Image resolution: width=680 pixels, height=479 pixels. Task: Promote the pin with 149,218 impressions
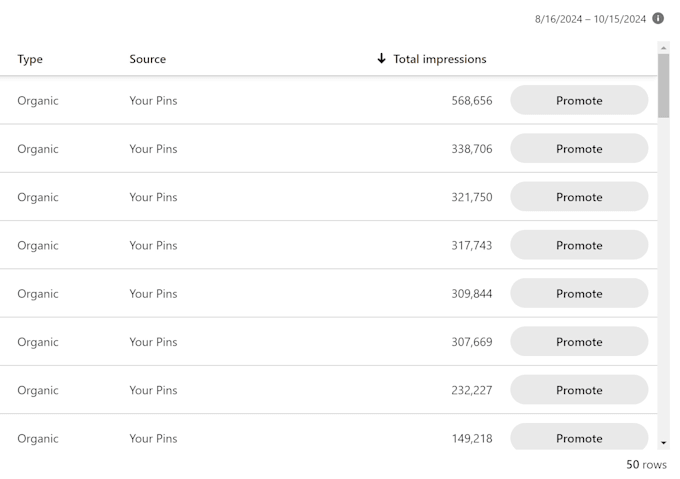[x=579, y=437]
